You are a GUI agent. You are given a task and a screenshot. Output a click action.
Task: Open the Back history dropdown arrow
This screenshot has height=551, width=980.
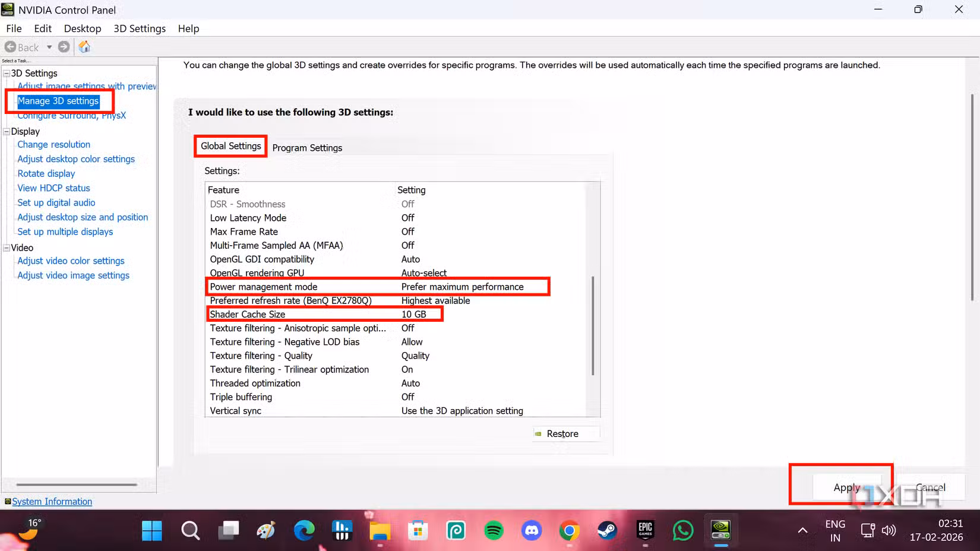(49, 47)
